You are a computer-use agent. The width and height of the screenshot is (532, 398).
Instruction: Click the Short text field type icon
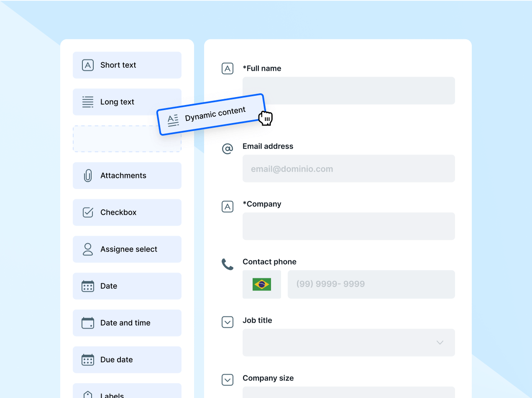point(88,65)
